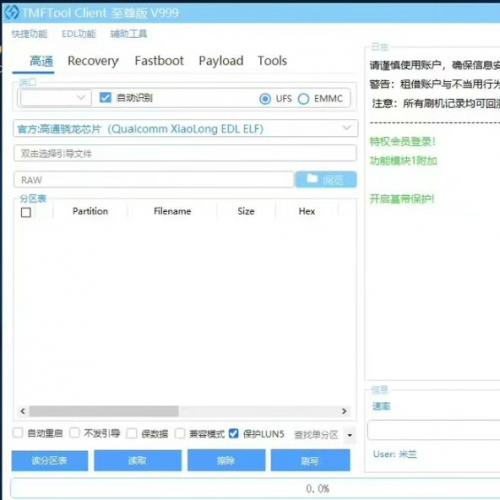
Task: Click the 功能模块1附加 log line
Action: [403, 161]
